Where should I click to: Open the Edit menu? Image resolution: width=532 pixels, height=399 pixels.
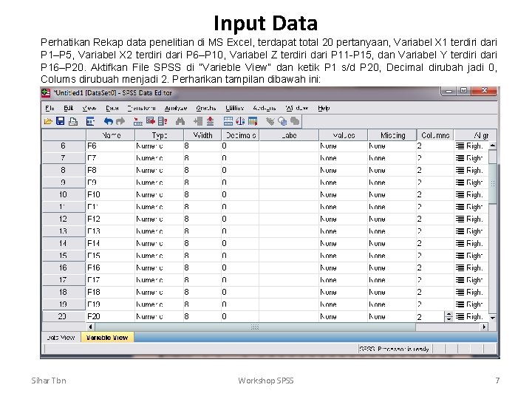[x=68, y=108]
